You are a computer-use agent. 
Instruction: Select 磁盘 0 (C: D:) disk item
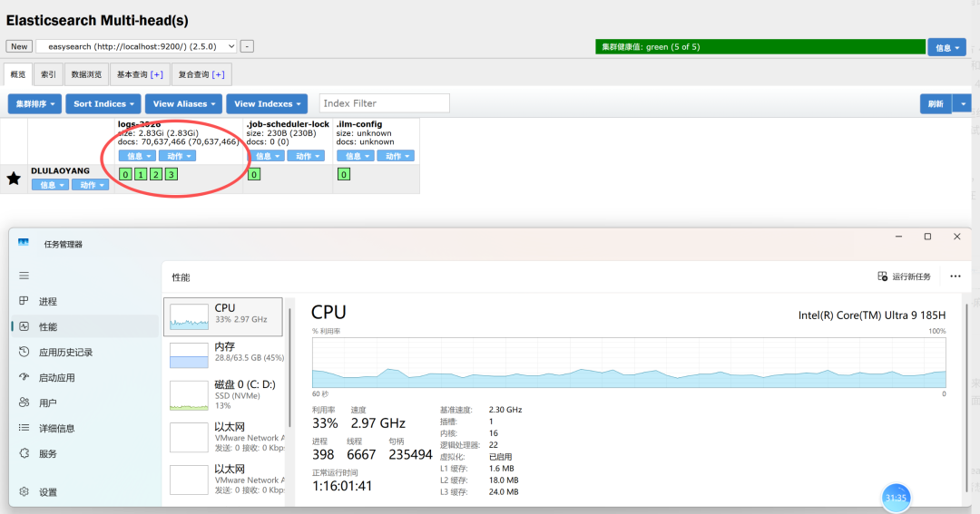[223, 394]
